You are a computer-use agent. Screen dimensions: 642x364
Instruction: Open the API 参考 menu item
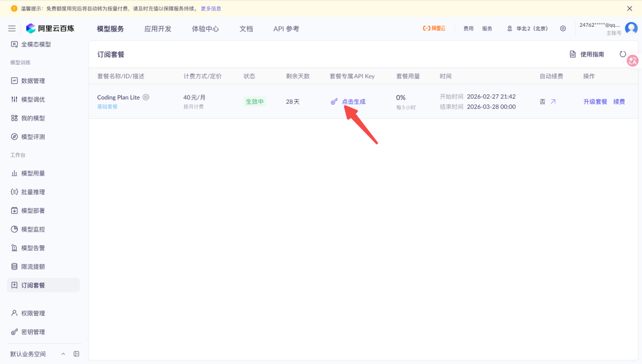(x=286, y=27)
